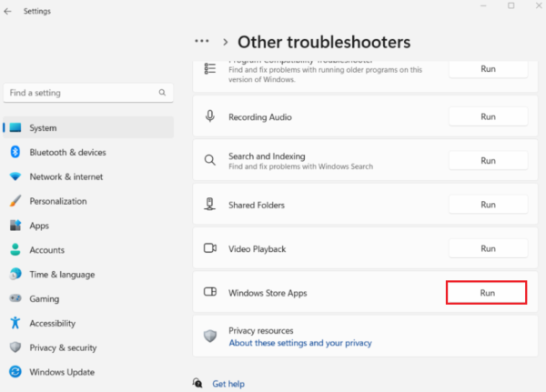Image resolution: width=546 pixels, height=392 pixels.
Task: Click the Accessibility person icon
Action: point(15,323)
